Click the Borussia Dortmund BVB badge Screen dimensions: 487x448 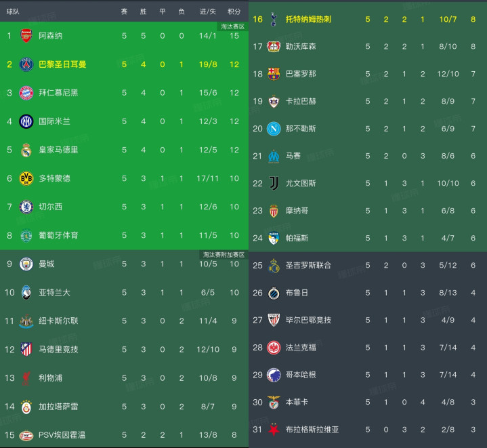(x=26, y=178)
